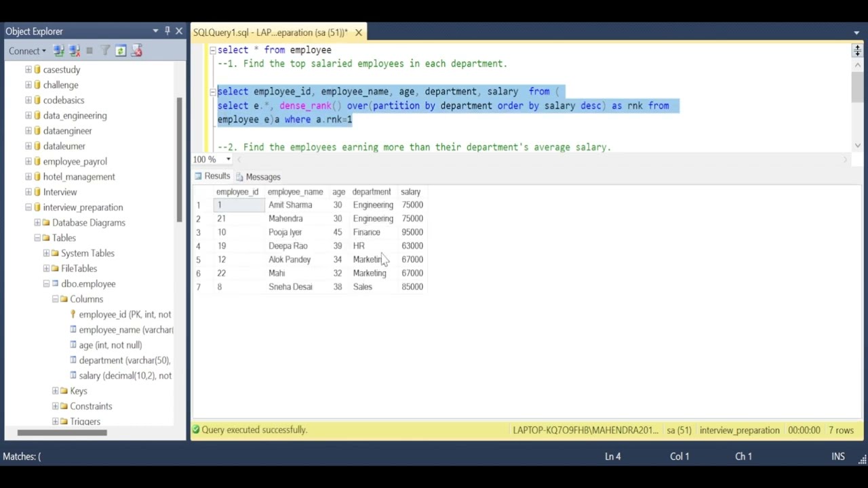Select the SQLQuery1.sql editor tab
Screen dimensions: 868x488
(x=271, y=32)
